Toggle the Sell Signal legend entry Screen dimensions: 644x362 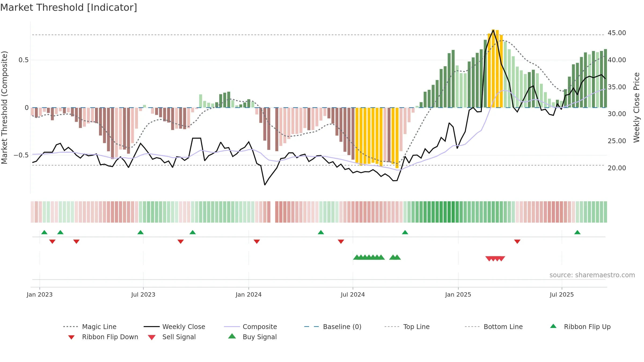tap(172, 337)
